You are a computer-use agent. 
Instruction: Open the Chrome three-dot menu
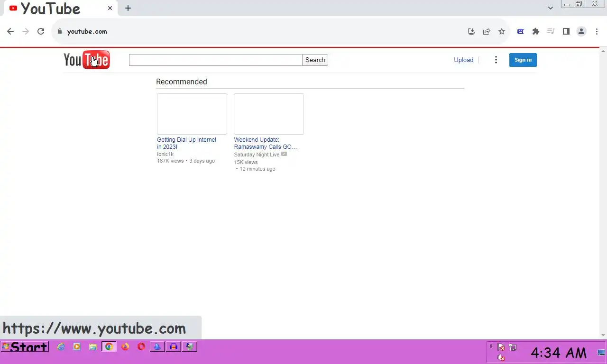click(x=597, y=31)
